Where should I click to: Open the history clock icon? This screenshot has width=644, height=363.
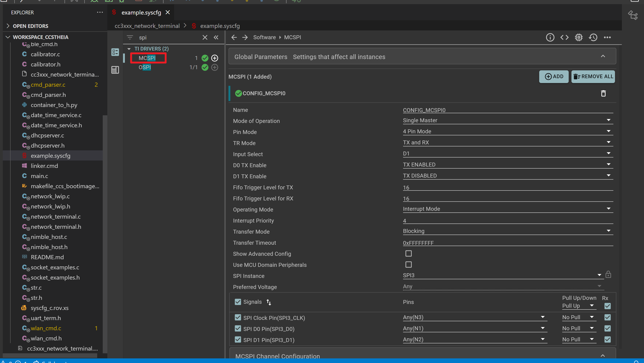(x=593, y=37)
